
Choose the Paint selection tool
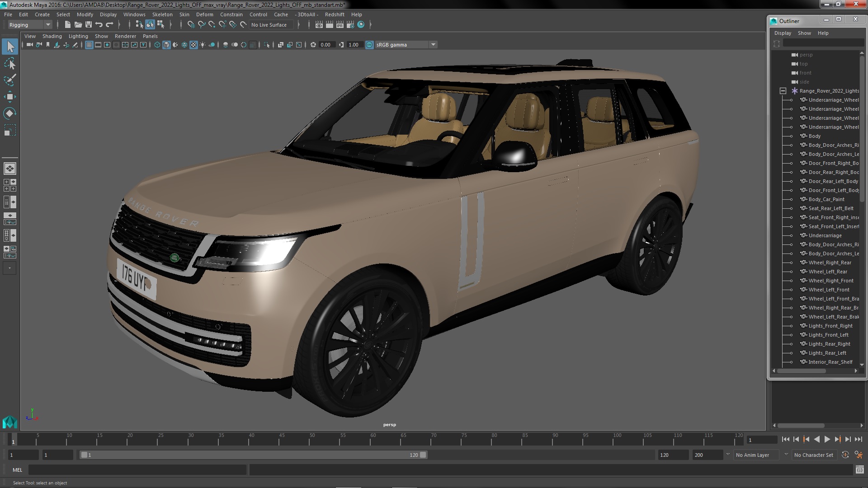(10, 80)
